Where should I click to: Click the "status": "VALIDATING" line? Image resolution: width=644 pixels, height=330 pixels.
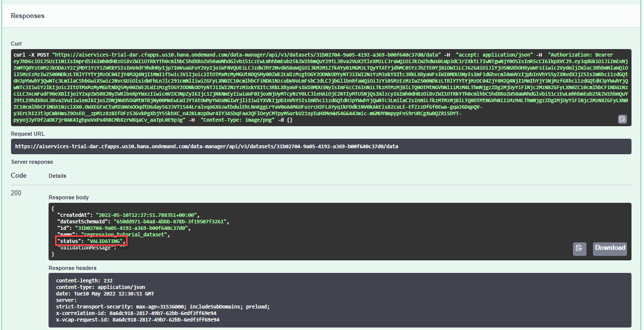point(91,241)
